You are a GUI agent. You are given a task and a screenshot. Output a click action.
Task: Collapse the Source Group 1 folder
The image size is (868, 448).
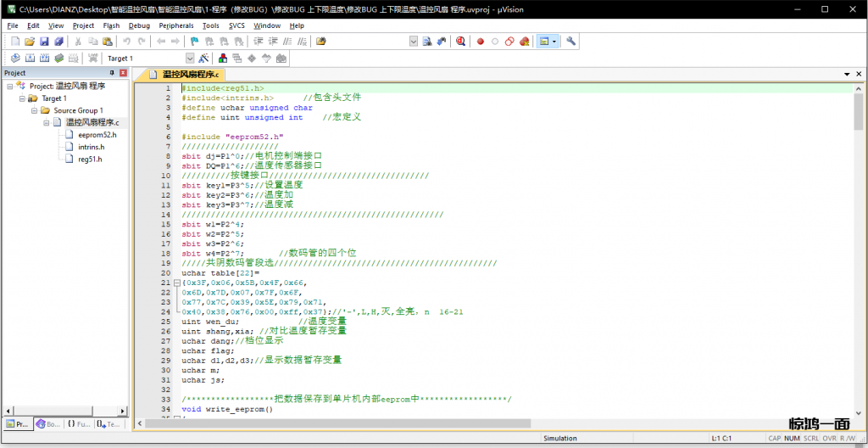point(33,110)
